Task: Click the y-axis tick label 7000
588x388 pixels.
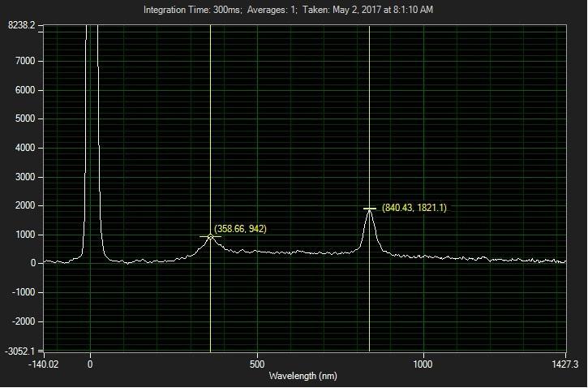Action: tap(25, 61)
